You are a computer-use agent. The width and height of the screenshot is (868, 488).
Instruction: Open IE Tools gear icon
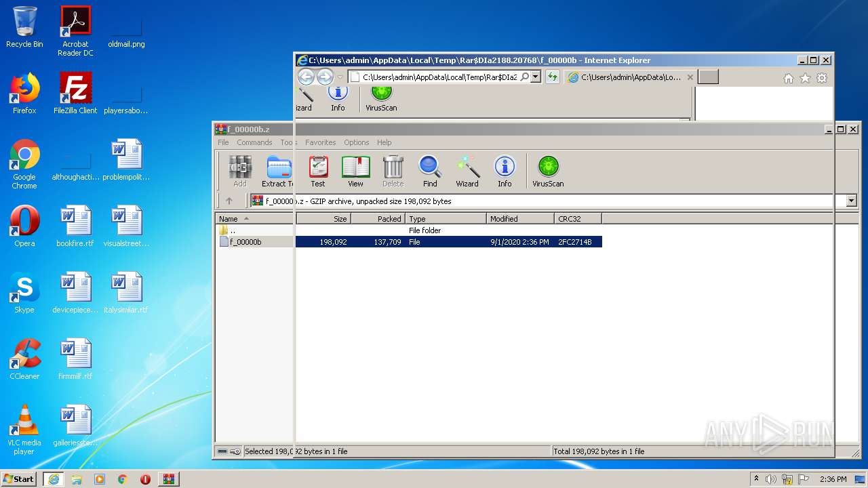click(x=822, y=78)
